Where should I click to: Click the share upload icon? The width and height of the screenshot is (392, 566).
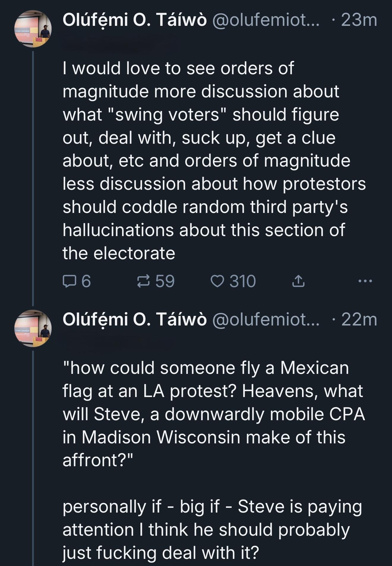pyautogui.click(x=298, y=281)
